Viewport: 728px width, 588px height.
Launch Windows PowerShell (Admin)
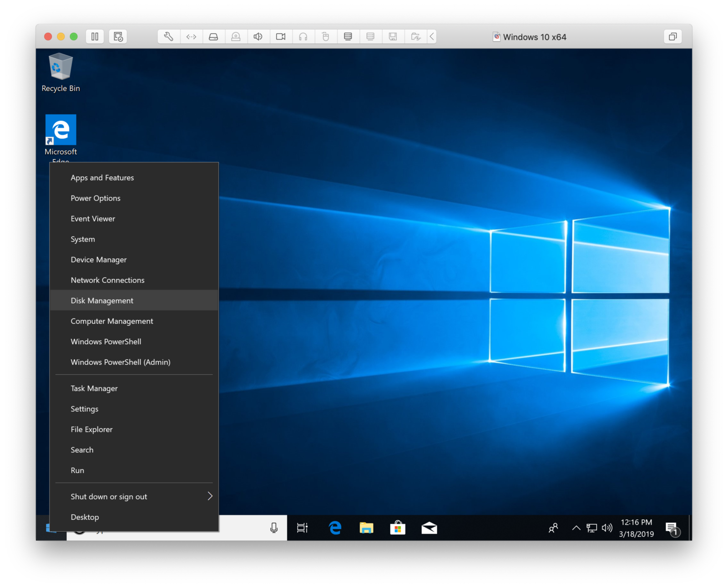pyautogui.click(x=120, y=362)
